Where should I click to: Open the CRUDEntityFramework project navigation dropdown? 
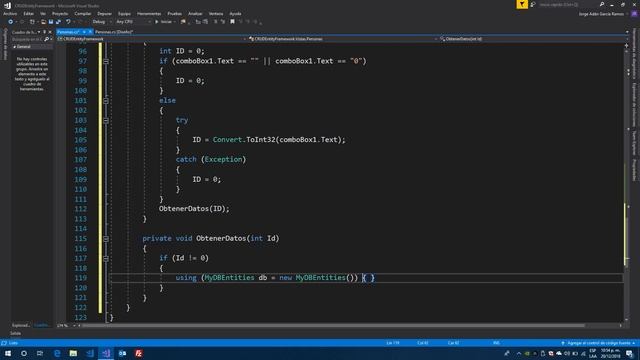tap(152, 39)
